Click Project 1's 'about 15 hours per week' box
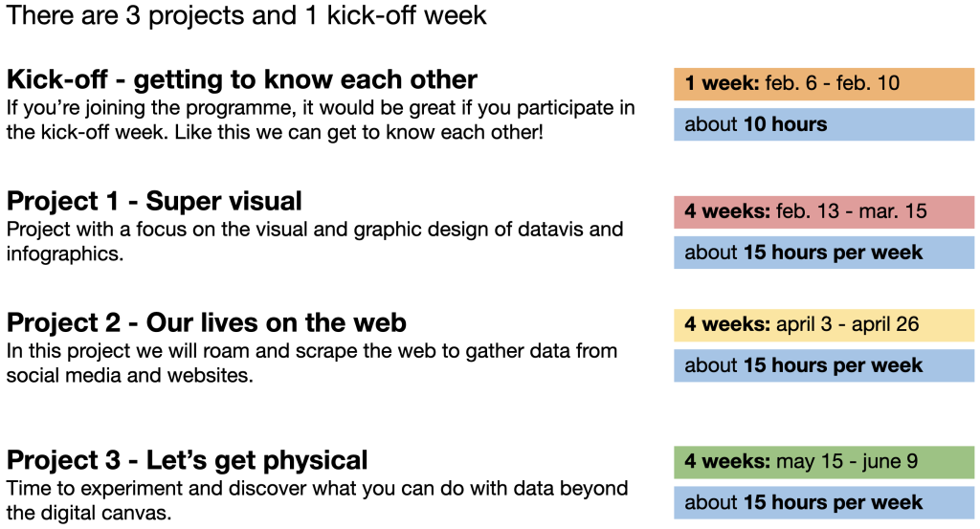Screen dimensions: 980x529 point(824,253)
